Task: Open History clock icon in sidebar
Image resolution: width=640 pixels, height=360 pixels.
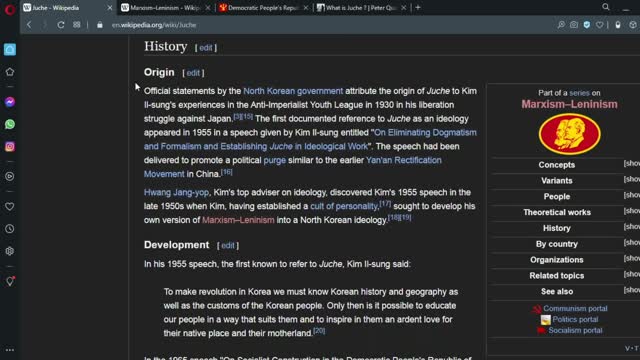Action: (10, 229)
